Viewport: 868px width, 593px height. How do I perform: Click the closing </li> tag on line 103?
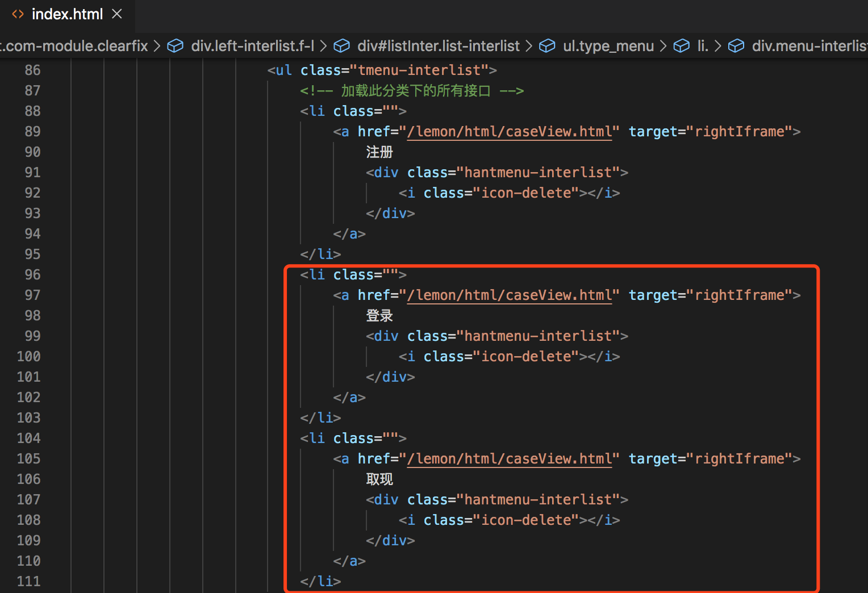click(x=320, y=418)
